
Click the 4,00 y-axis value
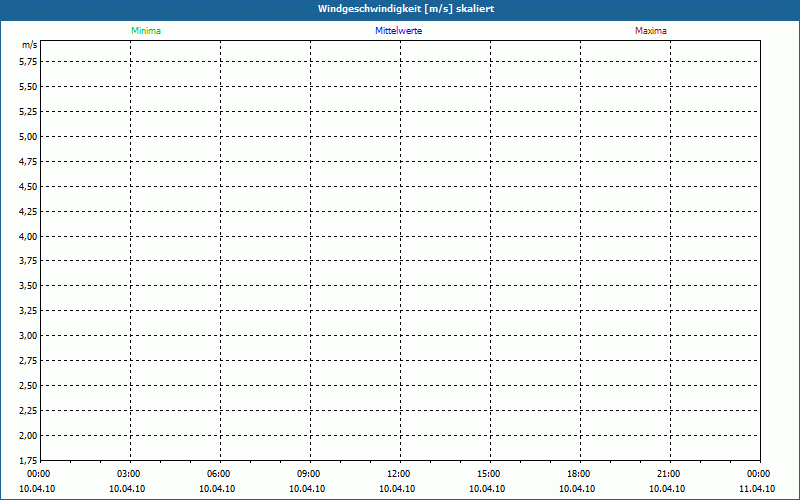[28, 236]
